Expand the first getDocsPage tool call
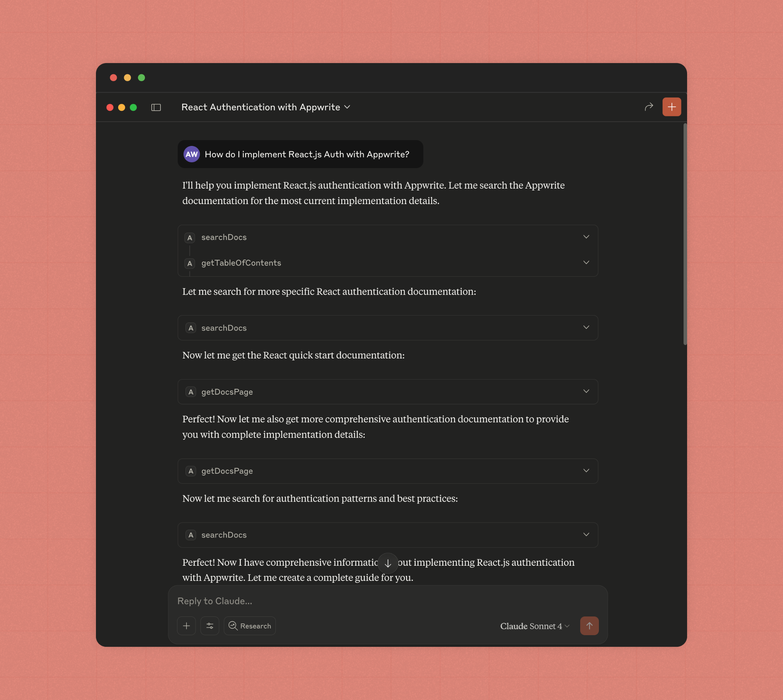 (388, 392)
